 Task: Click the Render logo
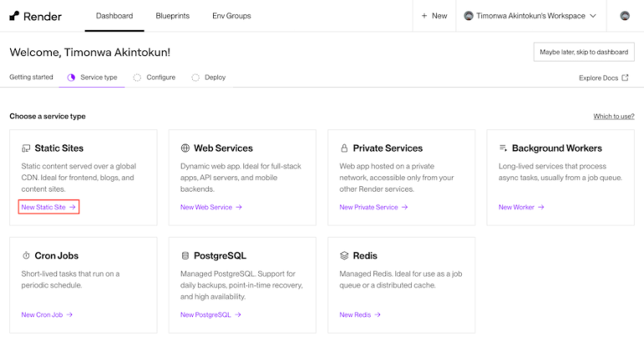click(36, 16)
